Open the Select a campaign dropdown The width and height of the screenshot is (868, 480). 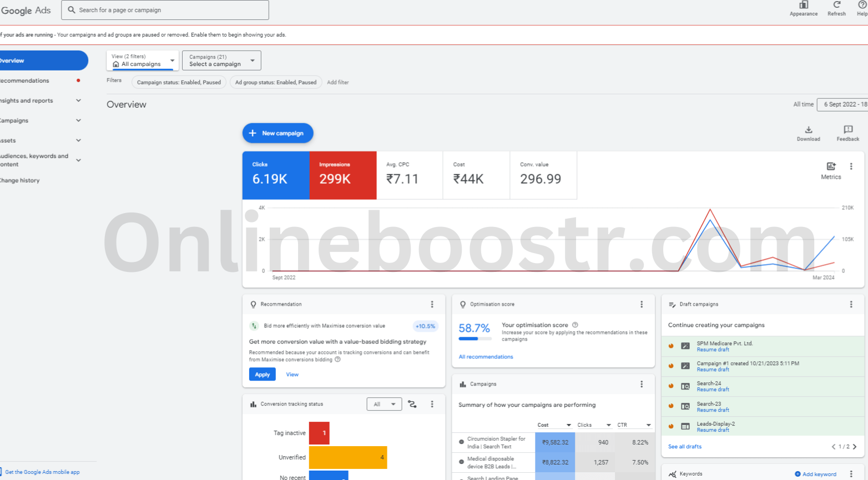[221, 60]
